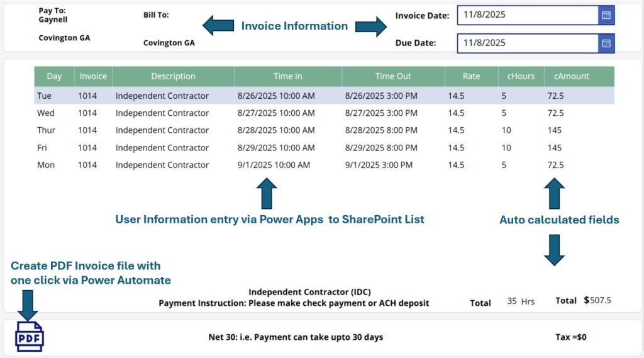
Task: Click the Net 30 payment terms text
Action: click(296, 337)
